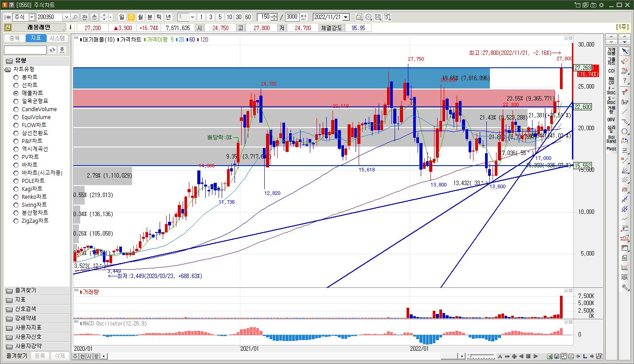Switch to monthly 월 period
The width and height of the screenshot is (634, 364).
tap(141, 17)
